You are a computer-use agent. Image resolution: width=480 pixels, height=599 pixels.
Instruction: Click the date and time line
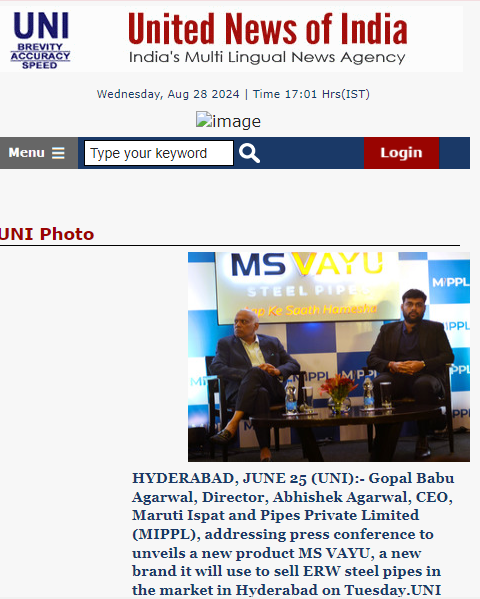point(233,94)
